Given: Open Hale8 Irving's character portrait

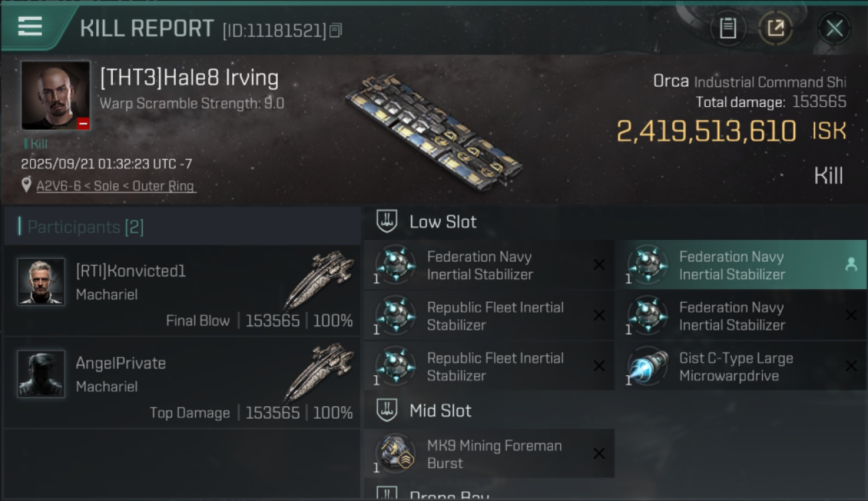Looking at the screenshot, I should [x=55, y=95].
